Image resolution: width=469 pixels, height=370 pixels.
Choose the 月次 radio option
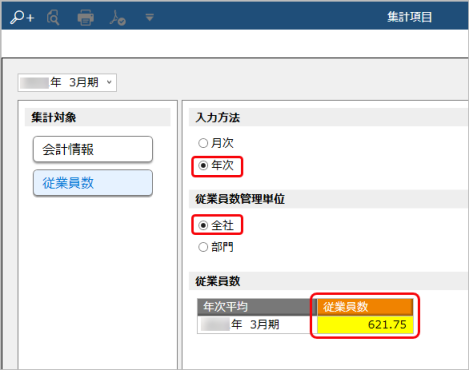pyautogui.click(x=216, y=143)
